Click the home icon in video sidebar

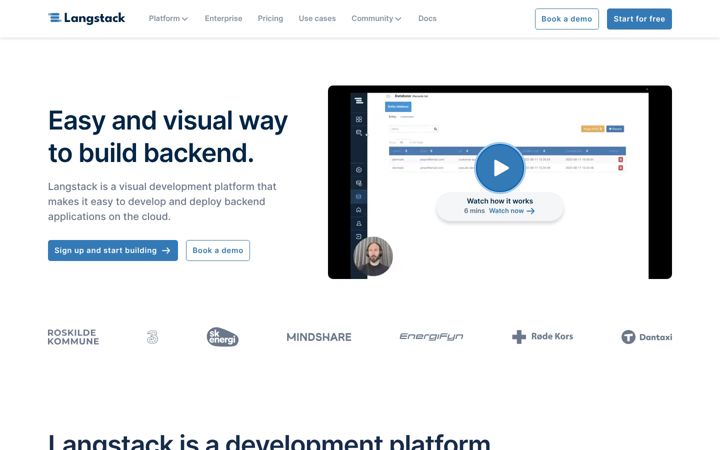[x=359, y=210]
